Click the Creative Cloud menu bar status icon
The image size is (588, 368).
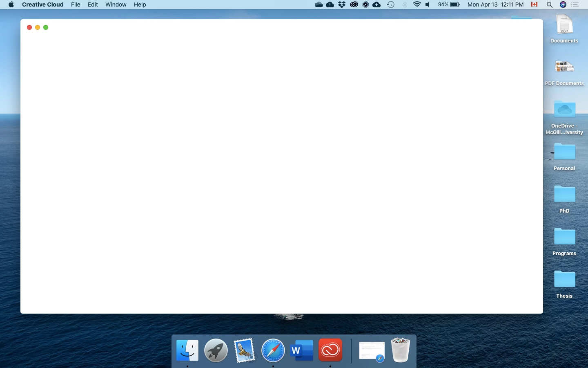coord(354,4)
